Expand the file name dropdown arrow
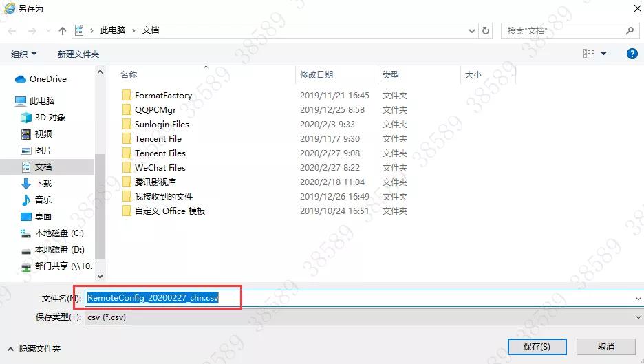644x364 pixels. (638, 298)
